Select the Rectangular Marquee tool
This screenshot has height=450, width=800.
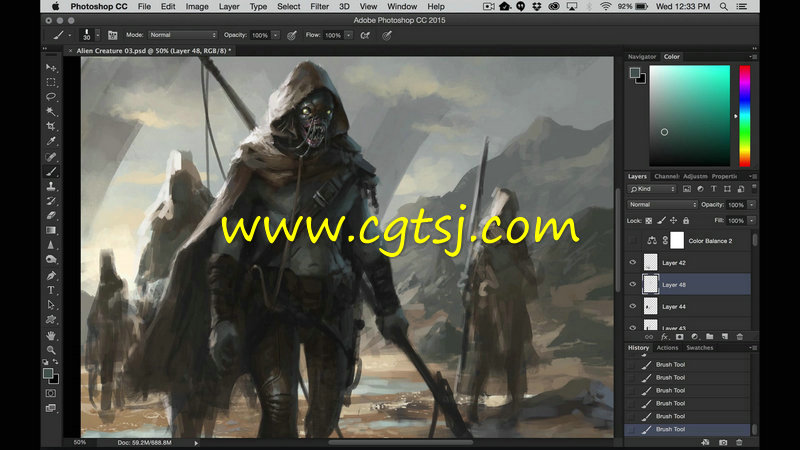tap(51, 82)
